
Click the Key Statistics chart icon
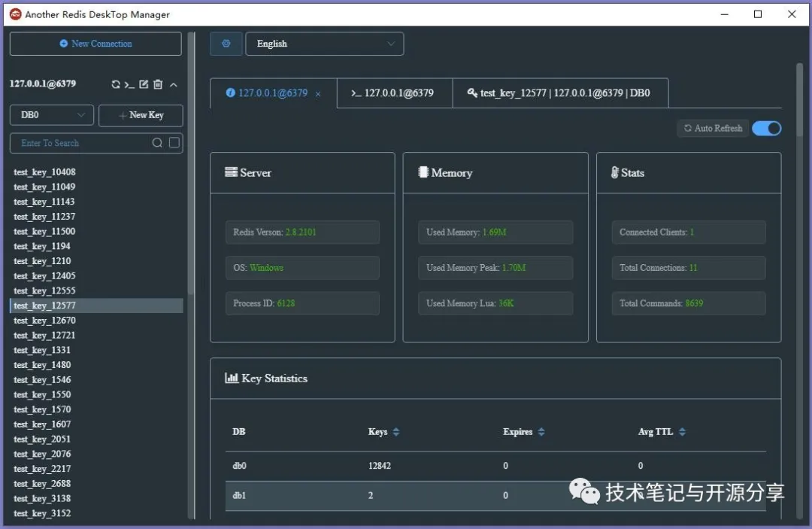coord(232,378)
